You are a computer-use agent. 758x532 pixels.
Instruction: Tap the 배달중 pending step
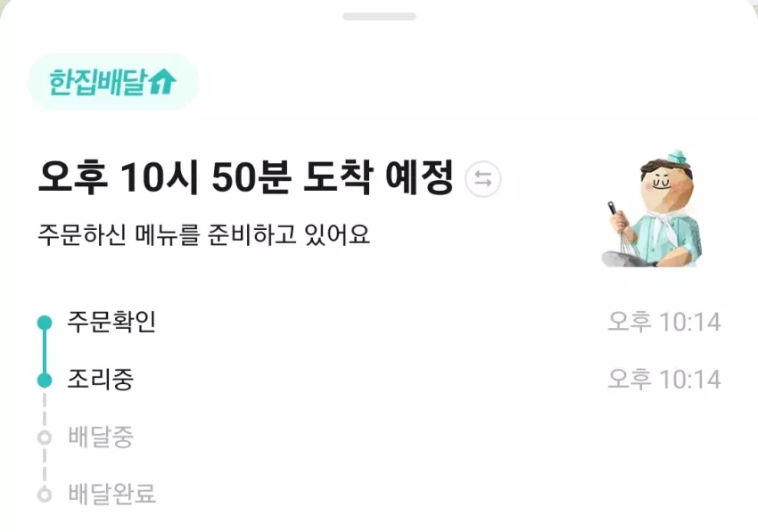(x=101, y=437)
